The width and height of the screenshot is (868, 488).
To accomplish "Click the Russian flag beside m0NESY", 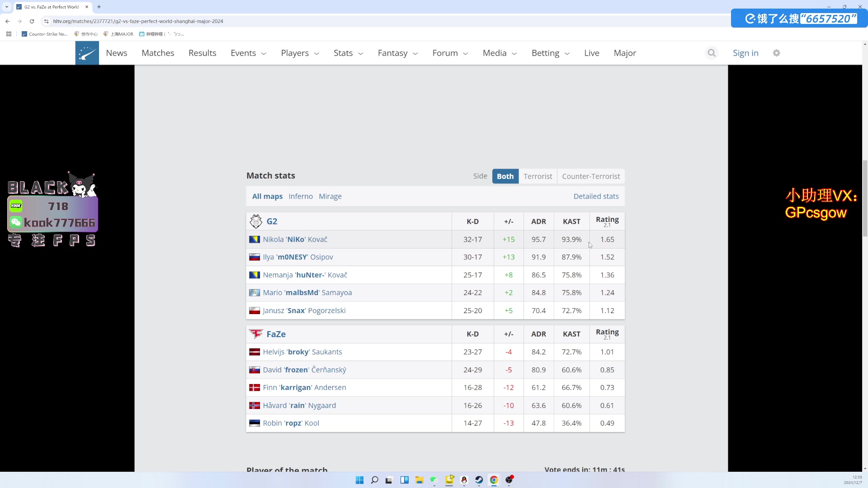I will [x=255, y=257].
